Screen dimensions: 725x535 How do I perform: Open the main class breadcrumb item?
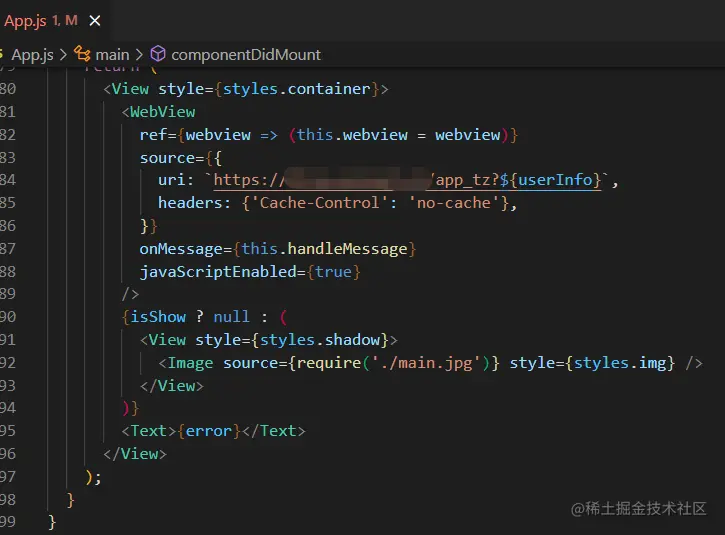[112, 55]
